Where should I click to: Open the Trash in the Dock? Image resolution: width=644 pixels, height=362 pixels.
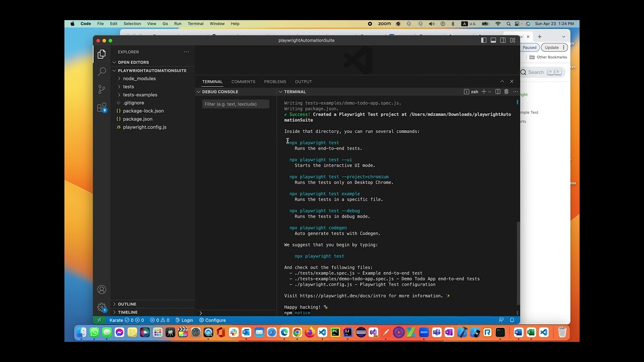(x=562, y=332)
